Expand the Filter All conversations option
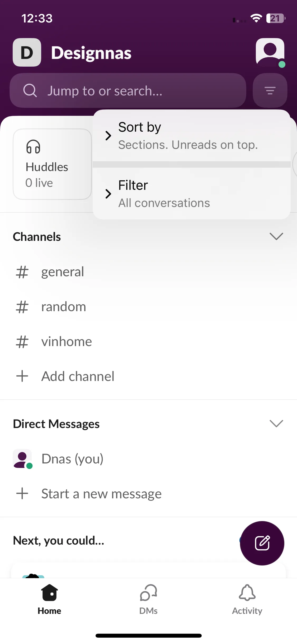The image size is (297, 644). point(192,194)
